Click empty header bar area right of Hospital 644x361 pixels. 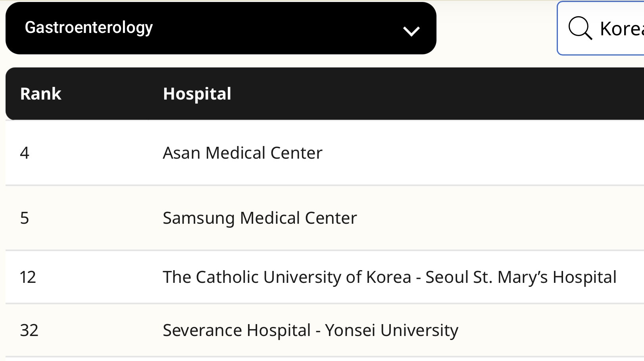point(436,94)
